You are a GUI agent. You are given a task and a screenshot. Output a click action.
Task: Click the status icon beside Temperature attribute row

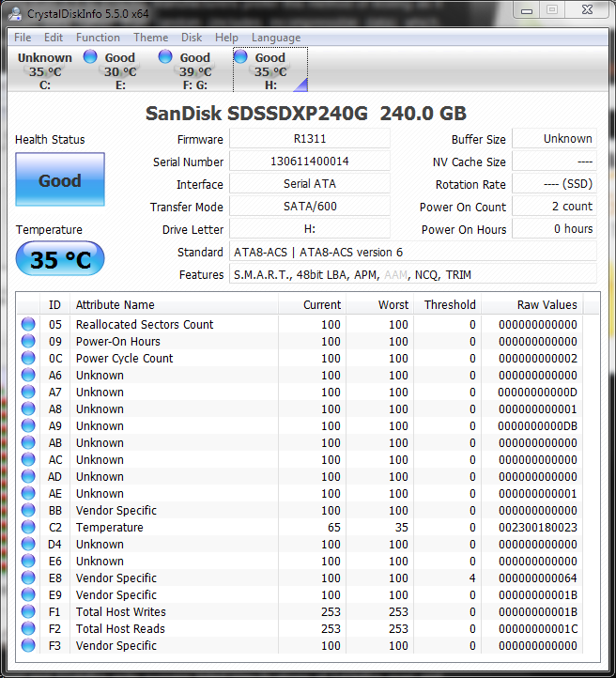click(x=28, y=528)
